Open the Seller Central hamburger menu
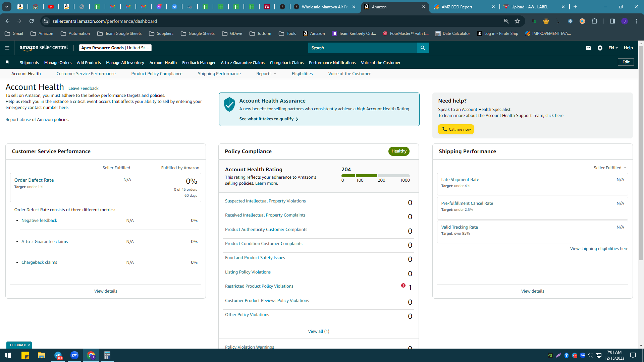 pyautogui.click(x=7, y=48)
